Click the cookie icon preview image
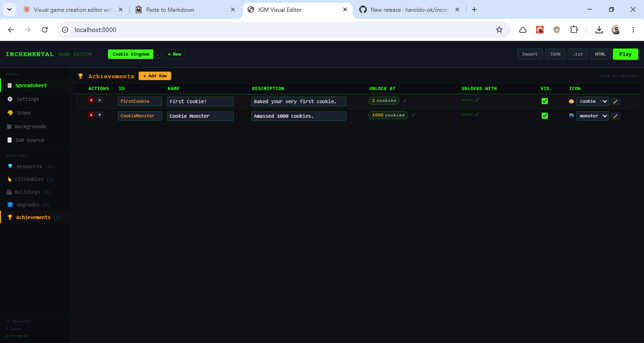 (x=571, y=101)
